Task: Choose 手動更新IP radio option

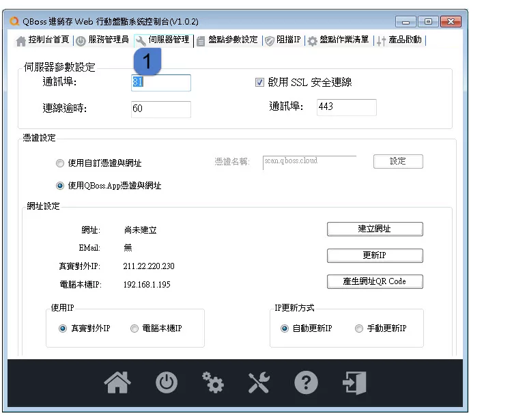Action: coord(359,328)
